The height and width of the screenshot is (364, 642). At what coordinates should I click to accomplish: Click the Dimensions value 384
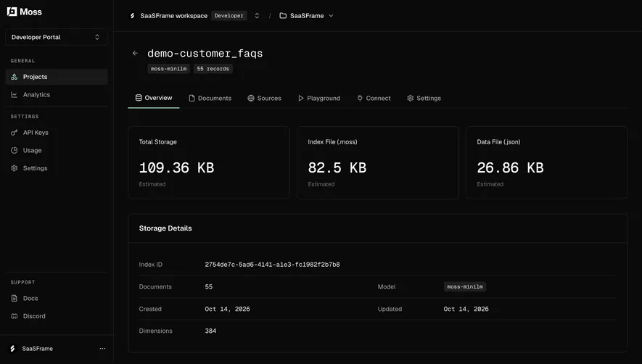tap(210, 331)
